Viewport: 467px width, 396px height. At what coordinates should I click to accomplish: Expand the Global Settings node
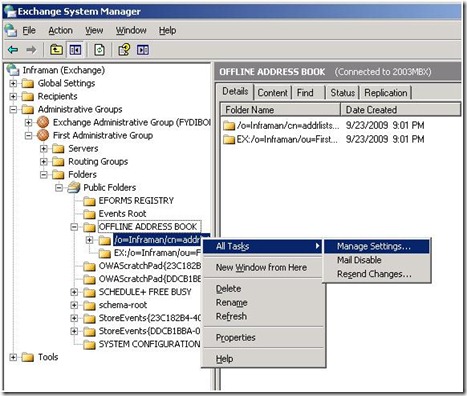pos(13,83)
